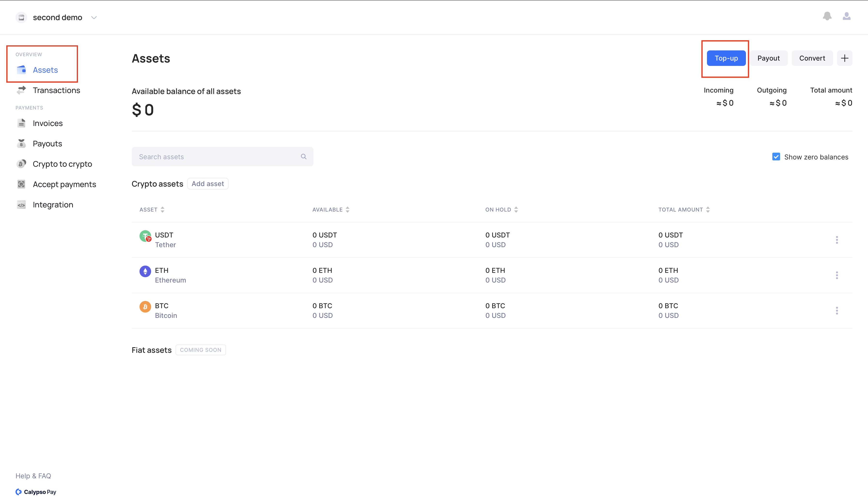
Task: Click the notifications bell icon
Action: pos(827,16)
